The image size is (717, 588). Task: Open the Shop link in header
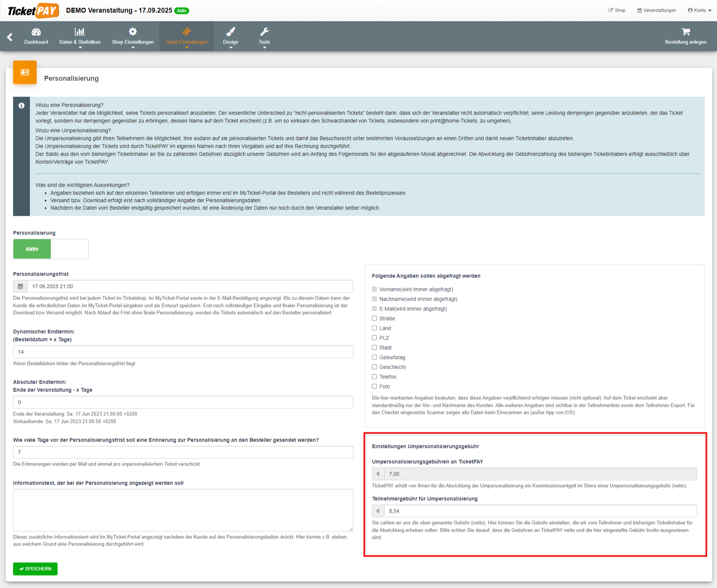tap(617, 10)
